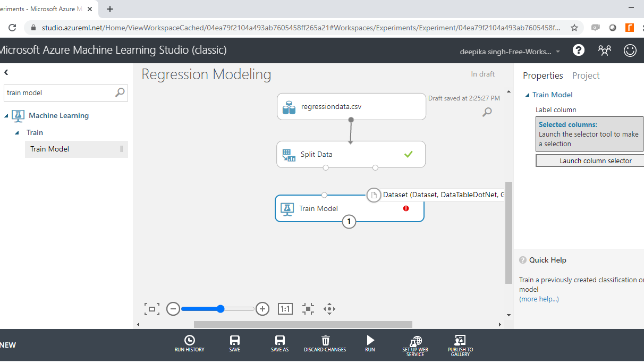Choose Save As in the bottom command bar
The height and width of the screenshot is (362, 644).
(x=279, y=343)
